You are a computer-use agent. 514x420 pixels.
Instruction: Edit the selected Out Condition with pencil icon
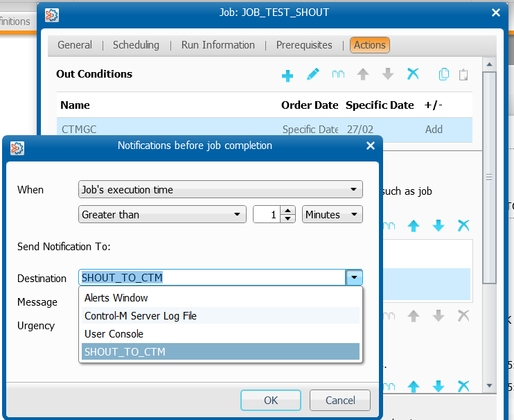click(312, 74)
